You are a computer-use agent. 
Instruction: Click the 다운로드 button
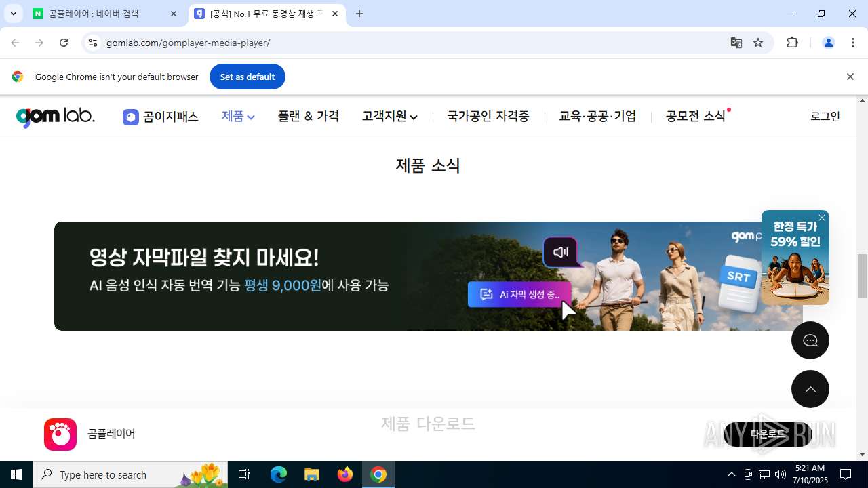tap(768, 434)
